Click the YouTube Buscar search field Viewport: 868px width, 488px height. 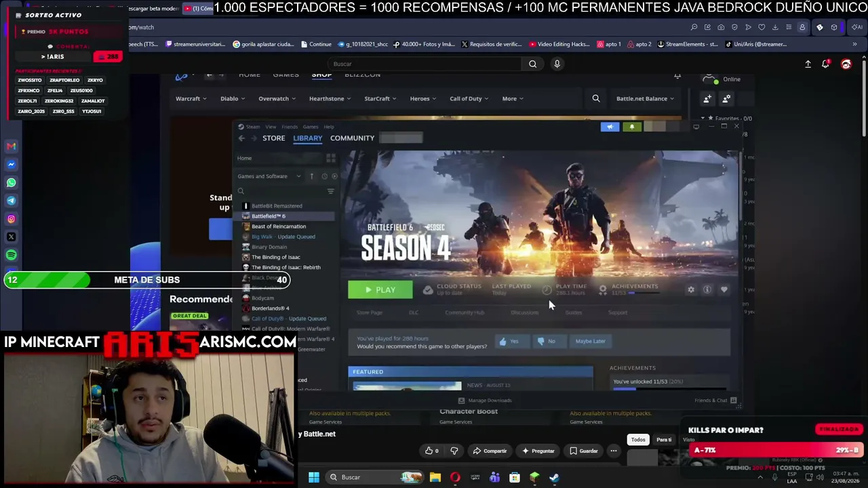(x=425, y=64)
